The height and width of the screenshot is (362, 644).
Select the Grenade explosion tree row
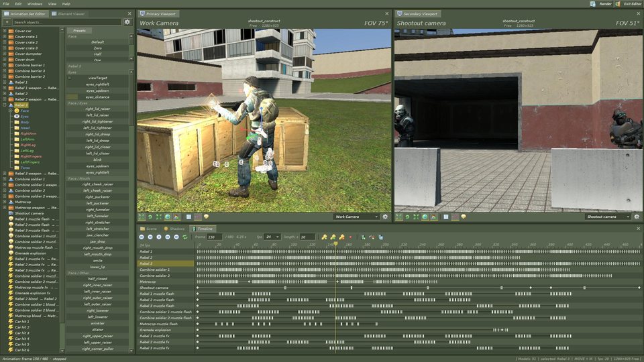(30, 253)
